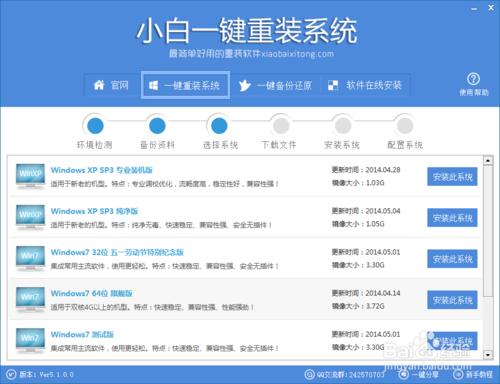Image resolution: width=500 pixels, height=384 pixels.
Task: Click the 一键分享 icon in footer
Action: coord(404,374)
